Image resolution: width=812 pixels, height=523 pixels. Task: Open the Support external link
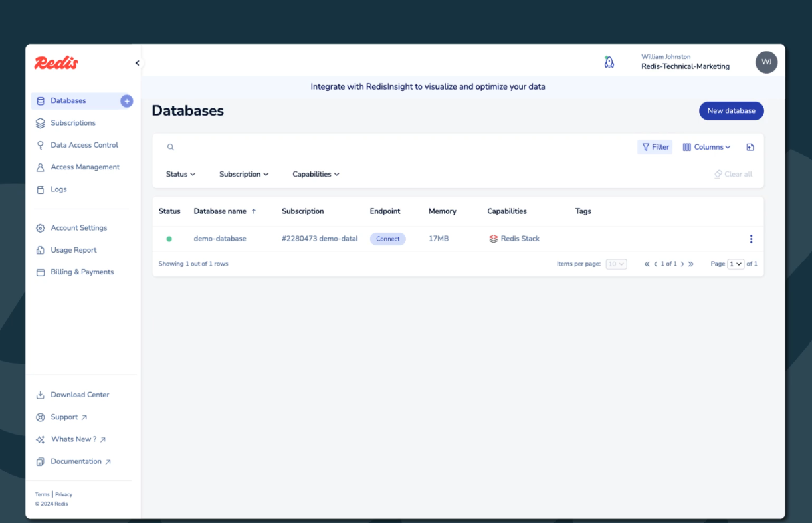point(69,417)
